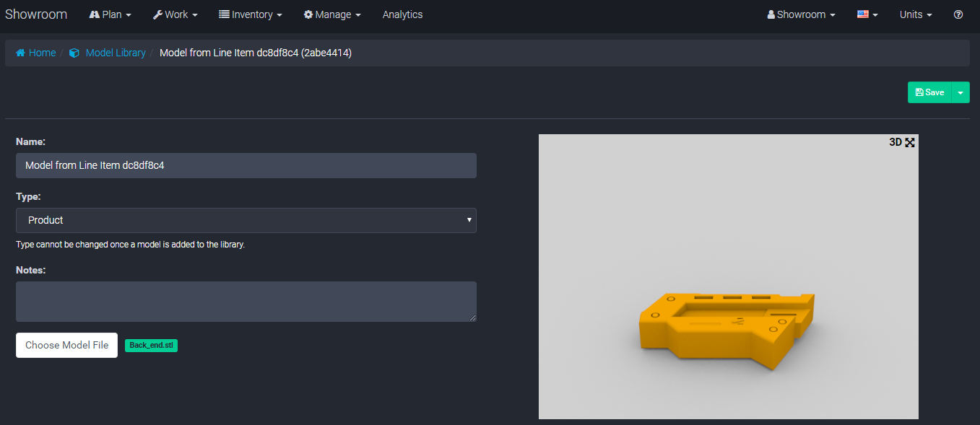The height and width of the screenshot is (425, 980).
Task: Open the Plan menu
Action: [110, 14]
